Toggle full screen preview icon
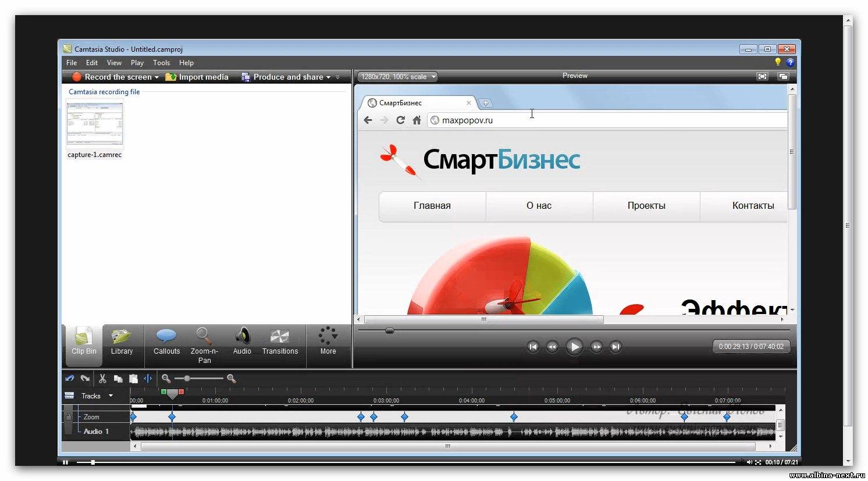The height and width of the screenshot is (481, 868). tap(762, 76)
